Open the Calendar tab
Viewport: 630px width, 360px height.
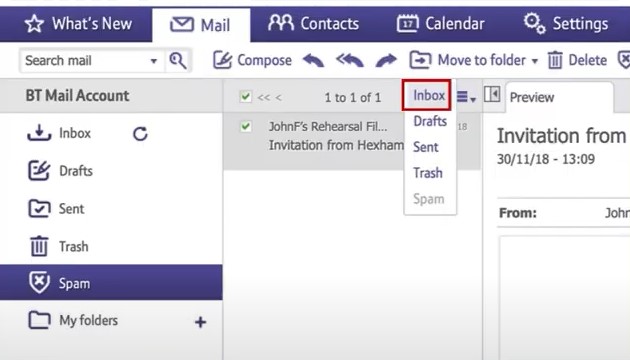(441, 24)
